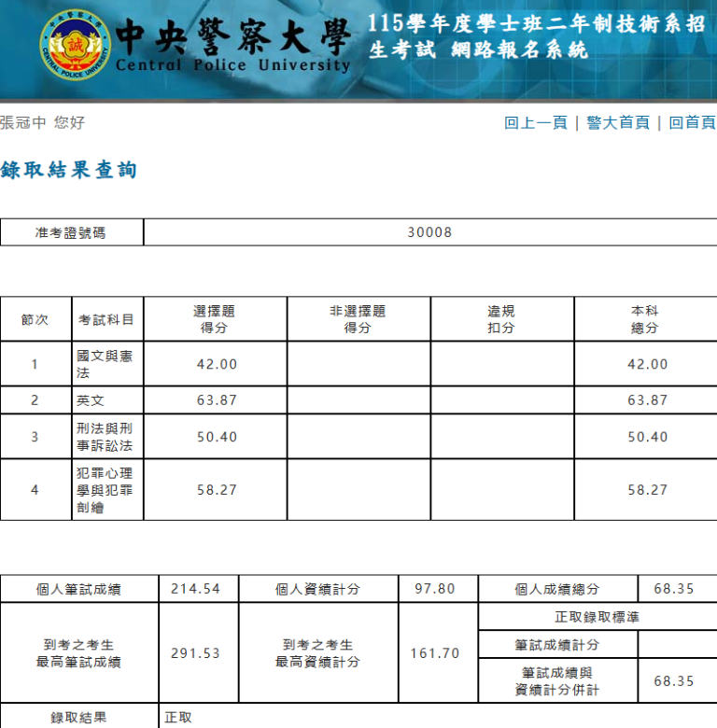717x728 pixels.
Task: Click the 63.87 subject total in 本科總分 column
Action: tap(647, 400)
